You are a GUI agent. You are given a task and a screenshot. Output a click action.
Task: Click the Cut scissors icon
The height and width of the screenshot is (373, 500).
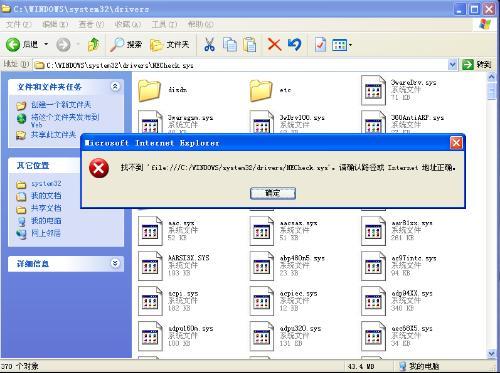(209, 44)
